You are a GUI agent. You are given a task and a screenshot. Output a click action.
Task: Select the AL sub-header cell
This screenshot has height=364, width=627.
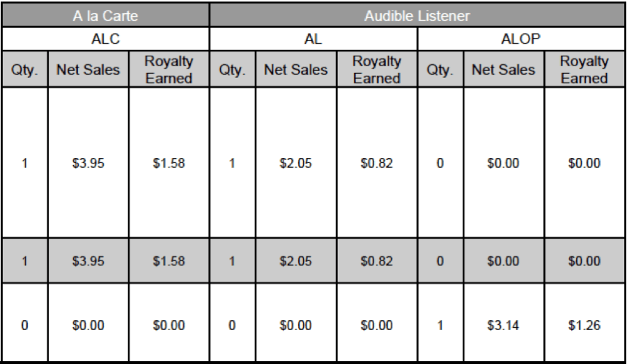[x=313, y=39]
